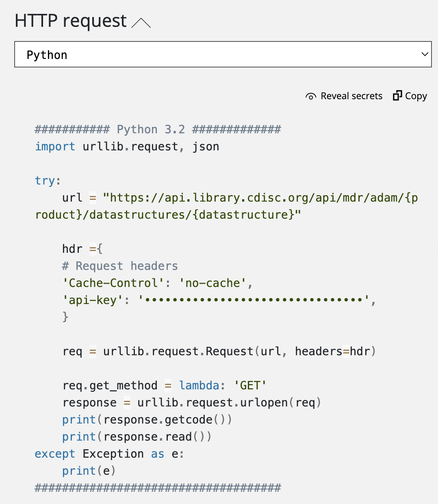The image size is (438, 504).
Task: Click the HTTP request heading text
Action: coord(71,21)
